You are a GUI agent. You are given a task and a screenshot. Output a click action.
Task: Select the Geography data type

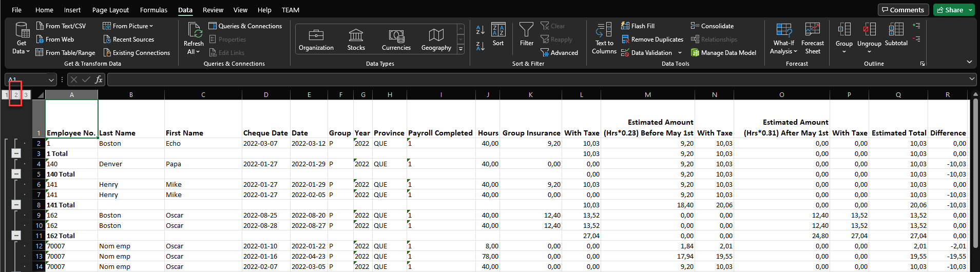pyautogui.click(x=436, y=40)
